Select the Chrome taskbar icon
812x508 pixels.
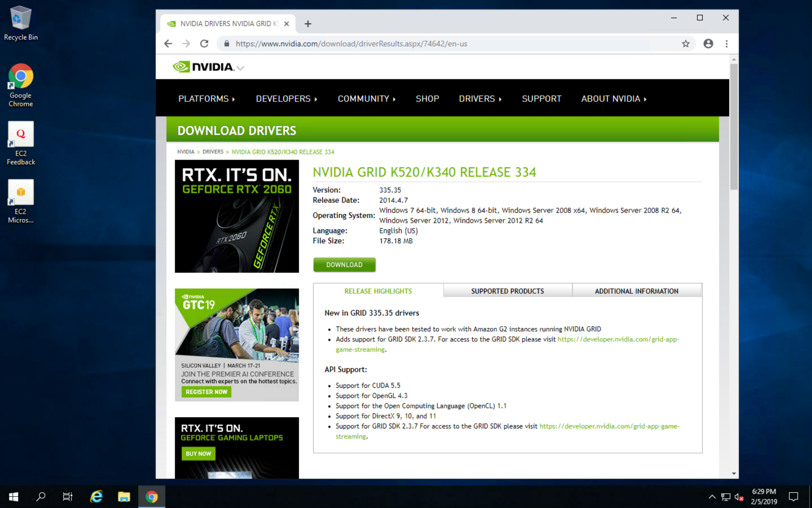151,496
